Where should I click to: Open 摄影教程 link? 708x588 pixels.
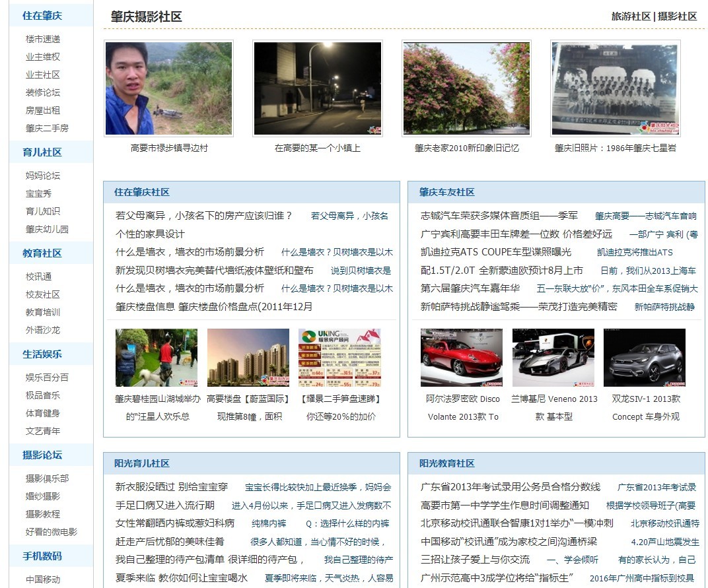click(x=43, y=514)
